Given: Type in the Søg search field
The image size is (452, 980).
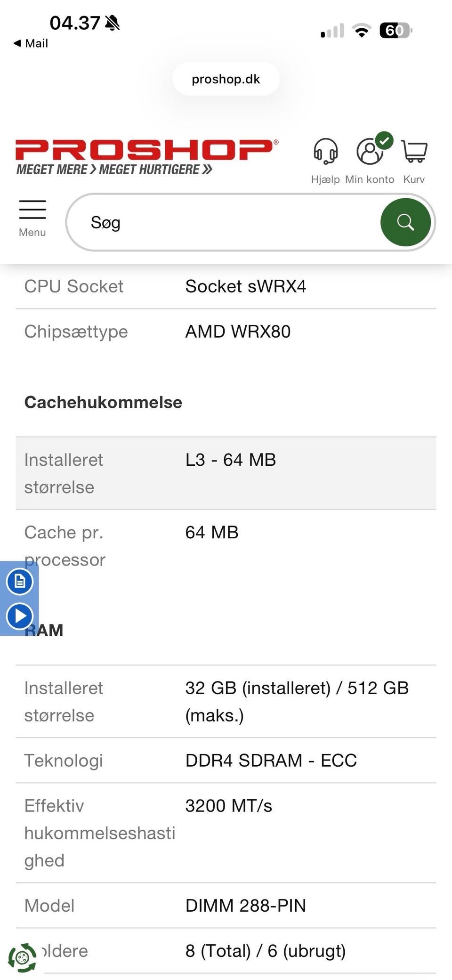Looking at the screenshot, I should [226, 222].
